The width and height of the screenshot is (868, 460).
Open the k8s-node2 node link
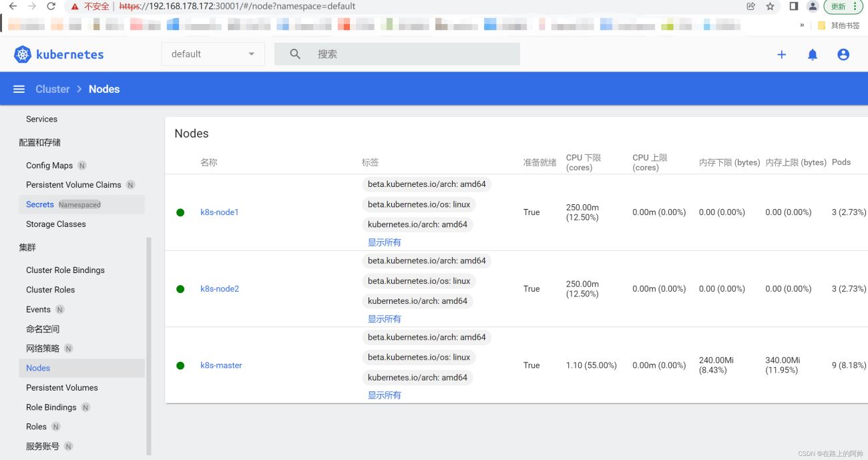(x=220, y=289)
